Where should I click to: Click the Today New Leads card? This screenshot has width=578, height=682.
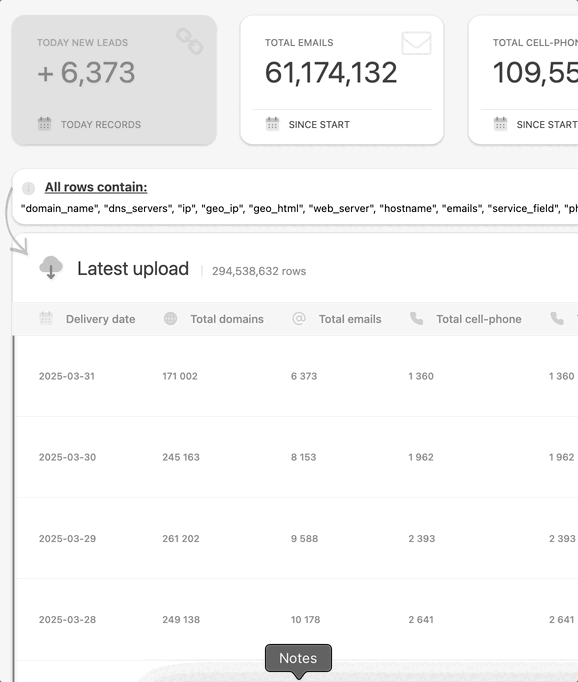(114, 80)
